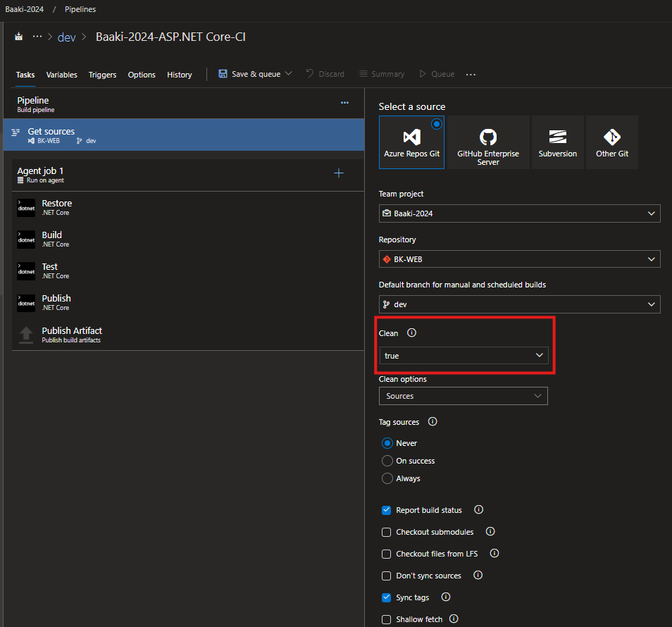Click the Pipelines breadcrumb
This screenshot has height=627, width=672.
point(80,9)
